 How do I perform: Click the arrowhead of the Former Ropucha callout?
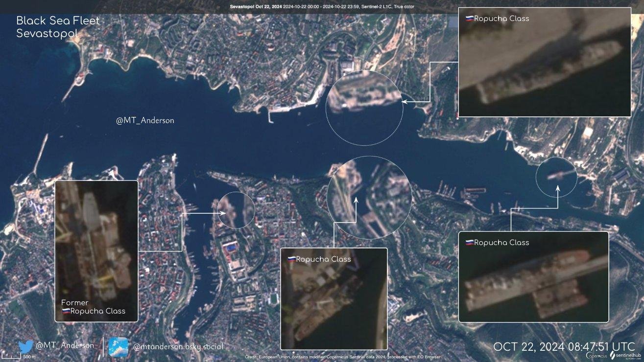pyautogui.click(x=223, y=213)
